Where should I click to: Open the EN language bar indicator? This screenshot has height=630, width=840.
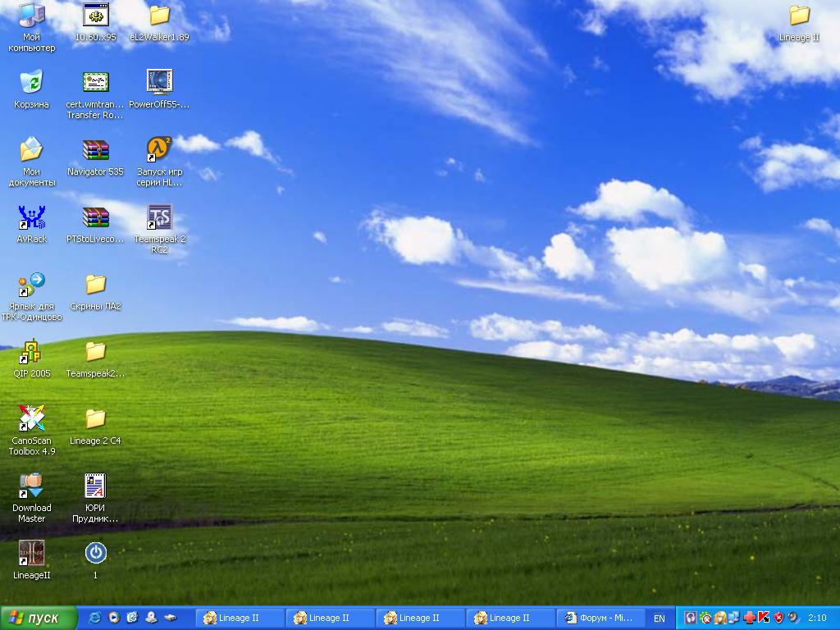659,619
